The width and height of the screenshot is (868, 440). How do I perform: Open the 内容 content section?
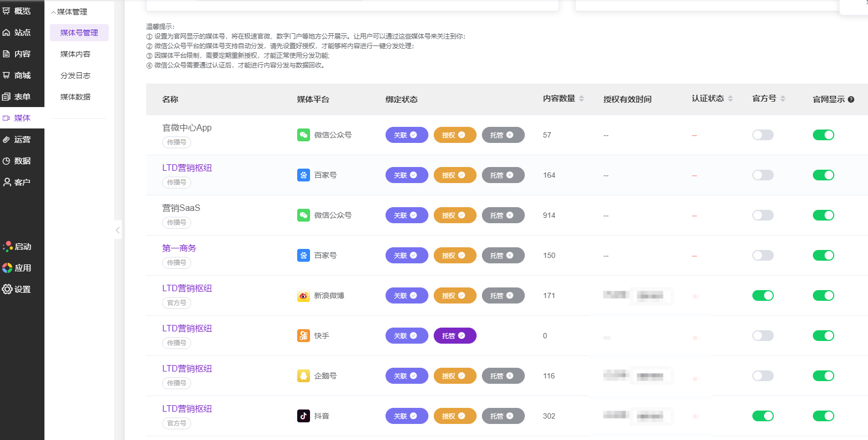click(x=17, y=54)
